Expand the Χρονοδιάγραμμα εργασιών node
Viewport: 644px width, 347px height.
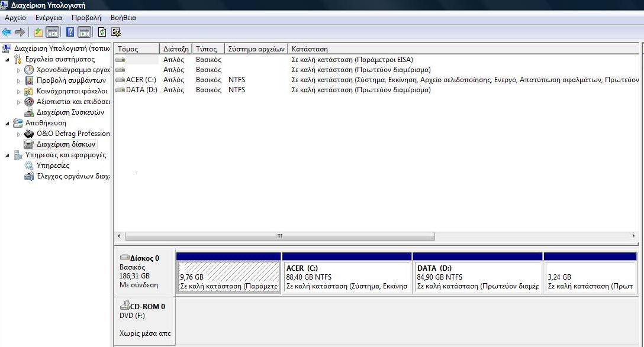point(18,70)
